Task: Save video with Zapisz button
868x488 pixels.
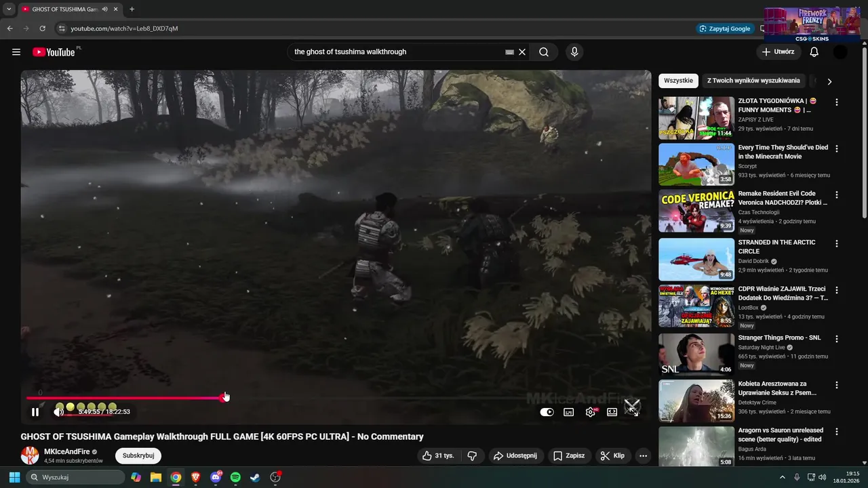Action: click(x=569, y=456)
